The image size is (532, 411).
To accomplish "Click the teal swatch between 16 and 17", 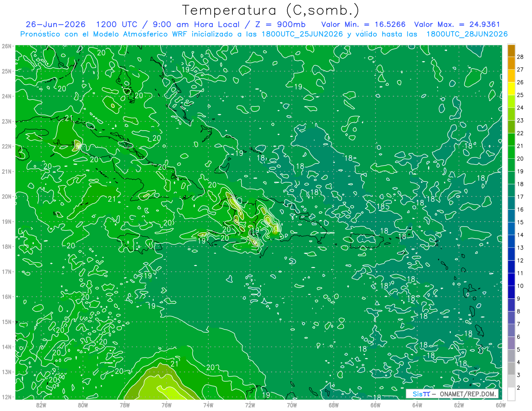I will point(511,204).
